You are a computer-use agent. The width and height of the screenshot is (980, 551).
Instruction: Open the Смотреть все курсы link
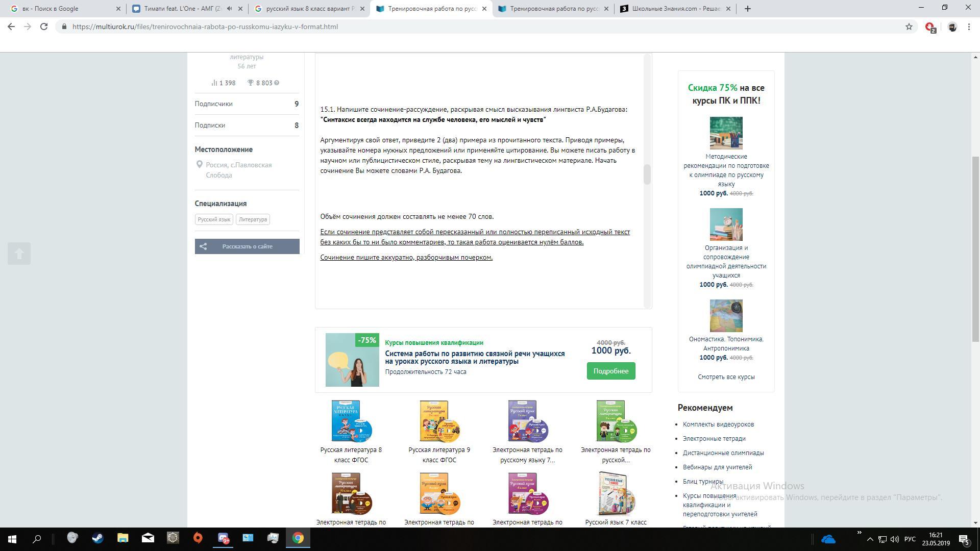726,377
